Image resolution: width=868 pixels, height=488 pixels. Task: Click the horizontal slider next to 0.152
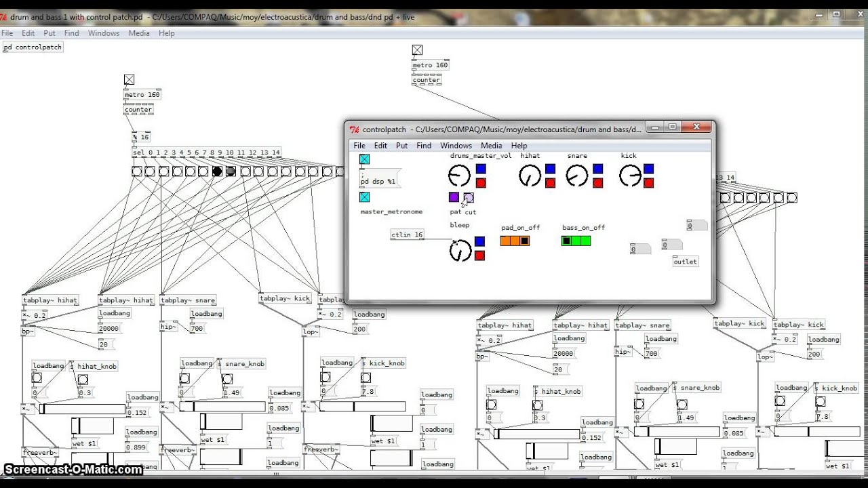coord(83,409)
